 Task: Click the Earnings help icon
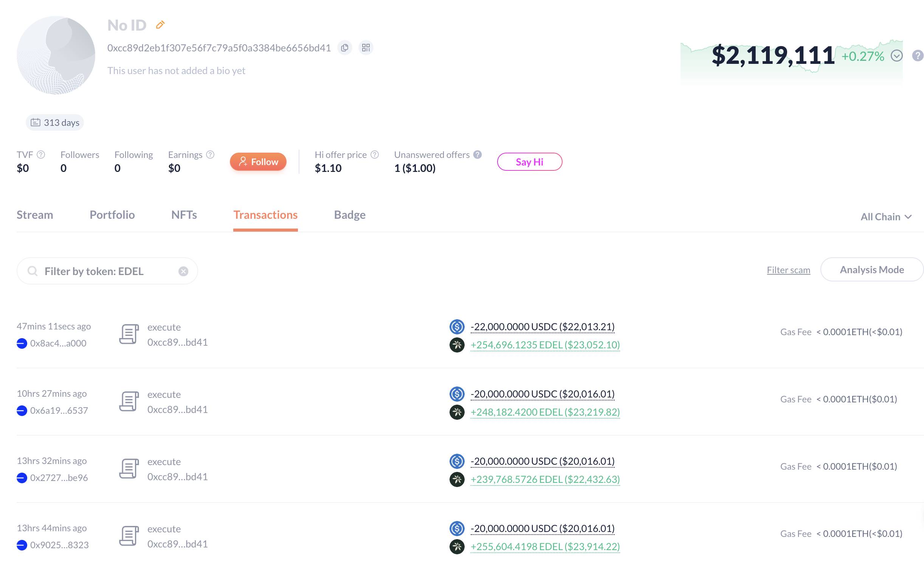(x=211, y=155)
